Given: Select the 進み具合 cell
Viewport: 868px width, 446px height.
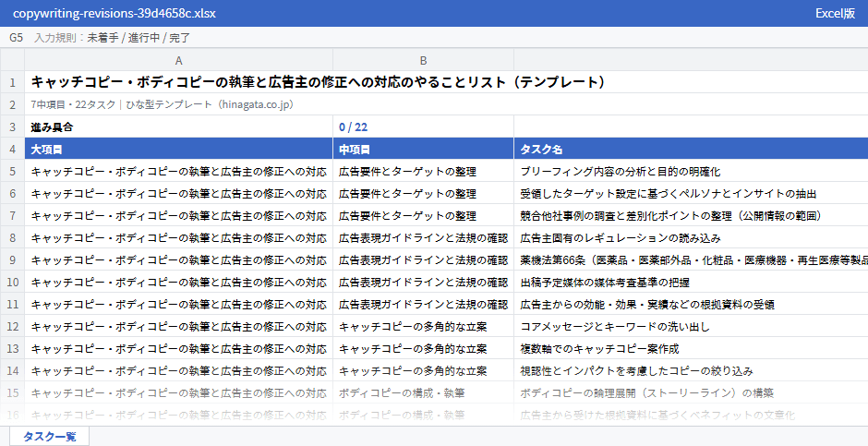Looking at the screenshot, I should [179, 127].
